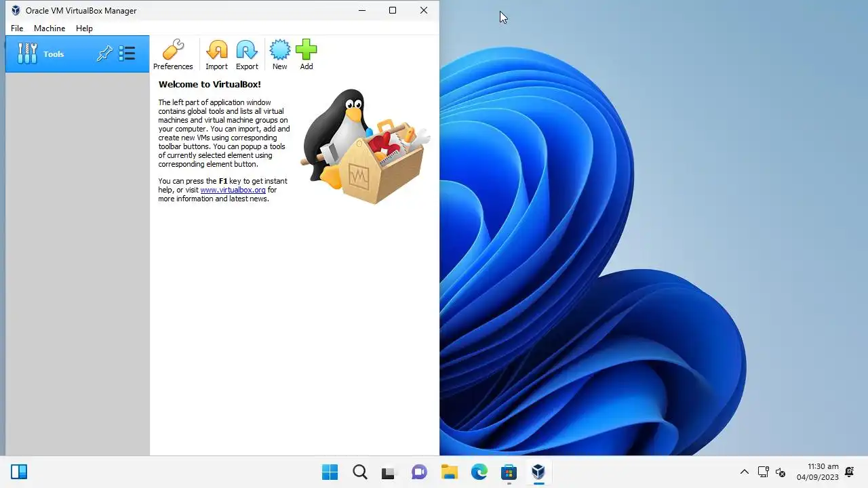Open the File menu
Screen dimensions: 868x488
coord(17,28)
